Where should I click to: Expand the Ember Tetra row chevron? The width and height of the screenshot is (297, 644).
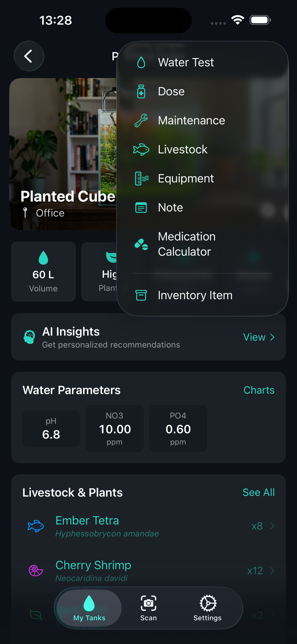[x=272, y=526]
